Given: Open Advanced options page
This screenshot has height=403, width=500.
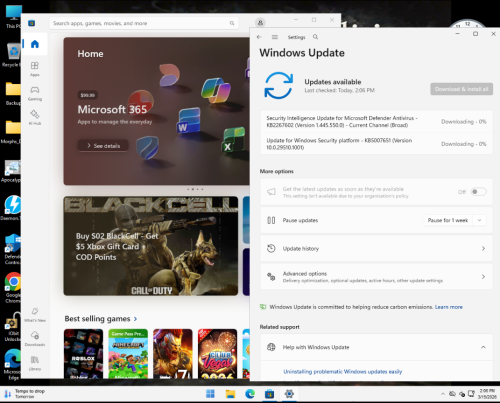Looking at the screenshot, I should [376, 277].
